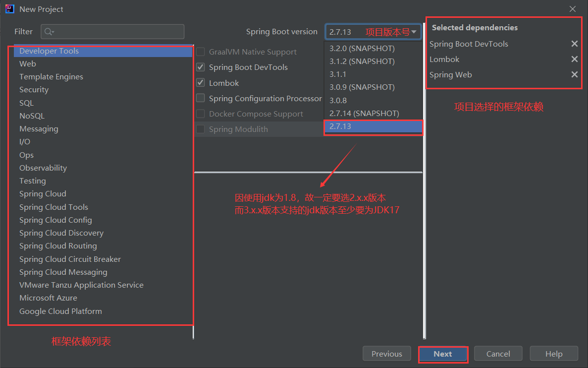
Task: Select Developer Tools category
Action: click(x=103, y=51)
